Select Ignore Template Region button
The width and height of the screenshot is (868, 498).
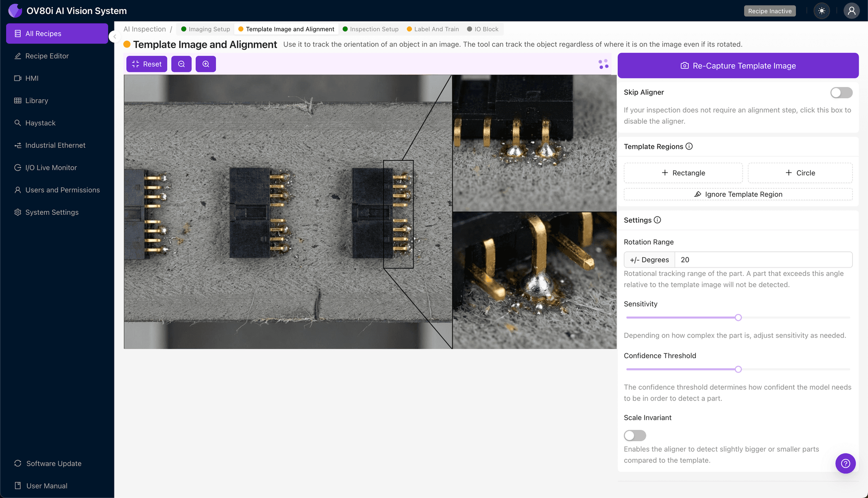(x=738, y=194)
